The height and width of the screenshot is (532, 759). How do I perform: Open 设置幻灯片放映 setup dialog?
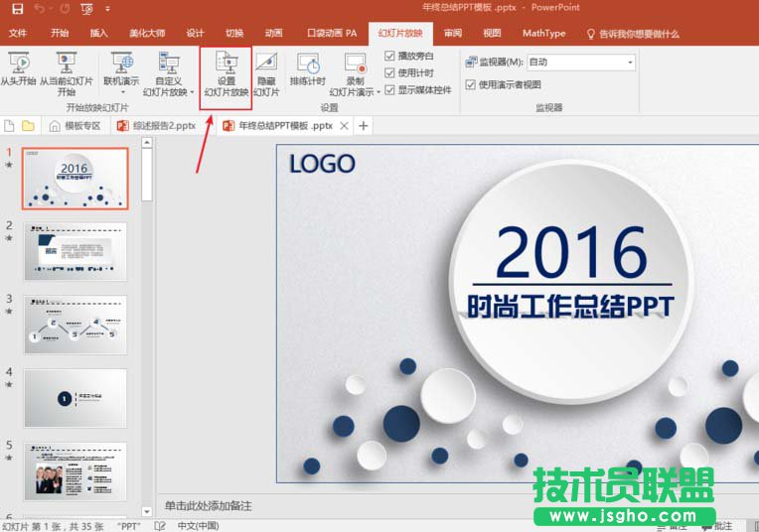tap(227, 73)
